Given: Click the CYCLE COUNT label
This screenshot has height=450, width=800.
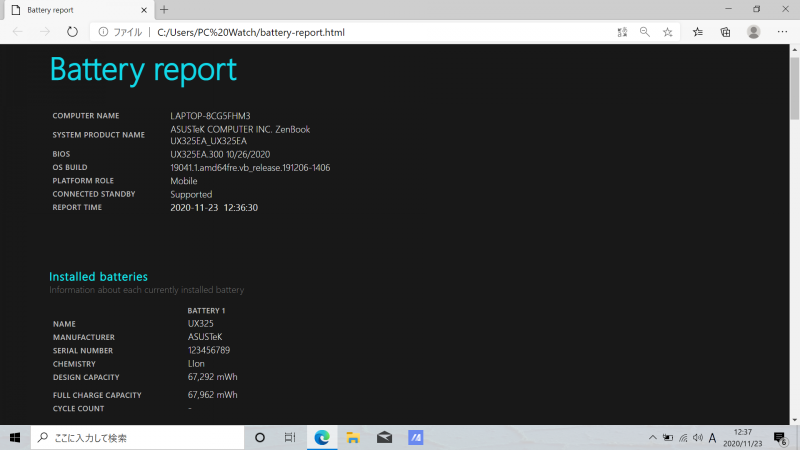Looking at the screenshot, I should click(78, 409).
